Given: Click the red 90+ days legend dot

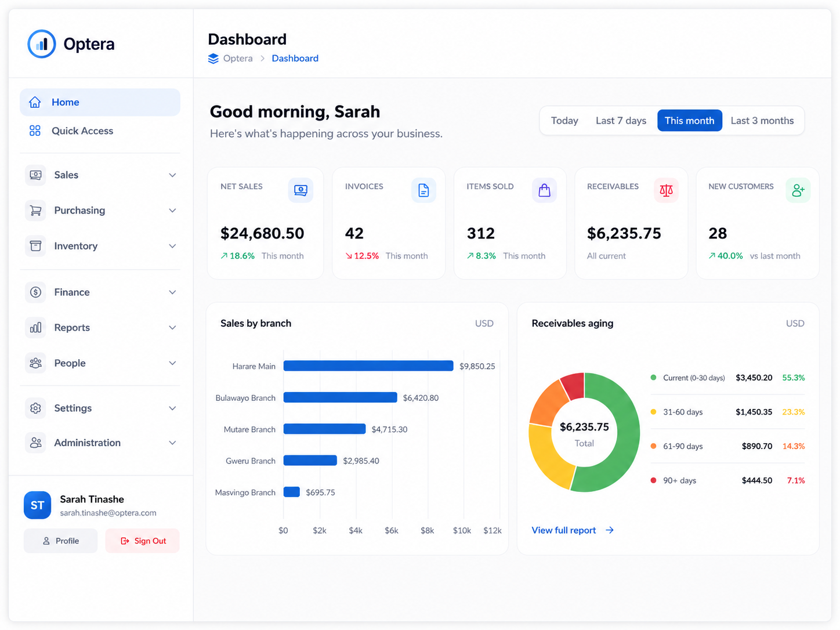Looking at the screenshot, I should point(653,480).
